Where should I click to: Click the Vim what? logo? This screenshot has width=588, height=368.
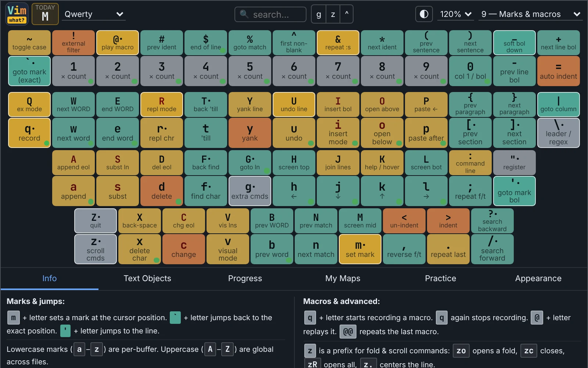tap(17, 14)
